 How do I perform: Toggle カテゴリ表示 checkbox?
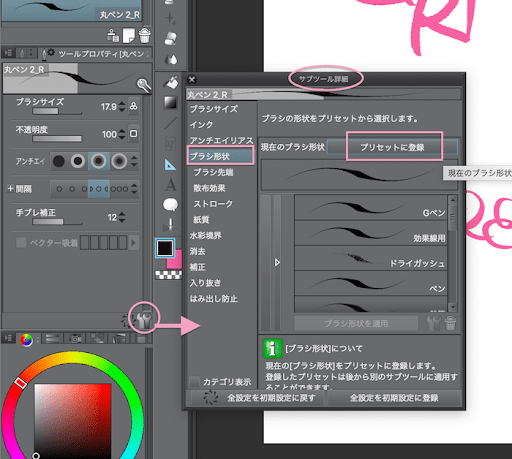[194, 382]
